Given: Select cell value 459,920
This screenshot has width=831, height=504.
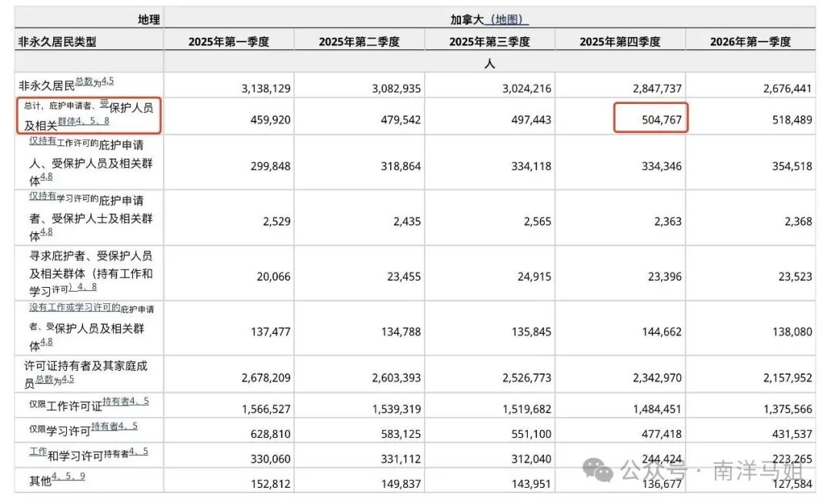Looking at the screenshot, I should [270, 120].
